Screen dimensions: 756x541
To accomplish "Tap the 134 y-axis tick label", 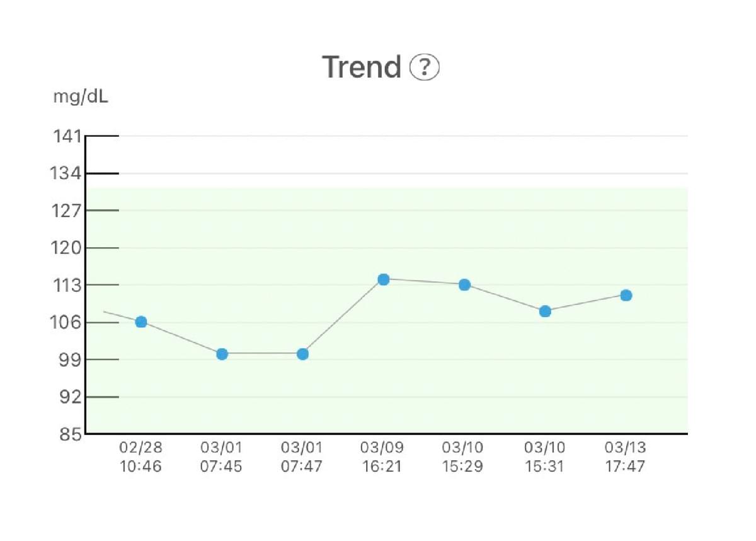I will [66, 173].
